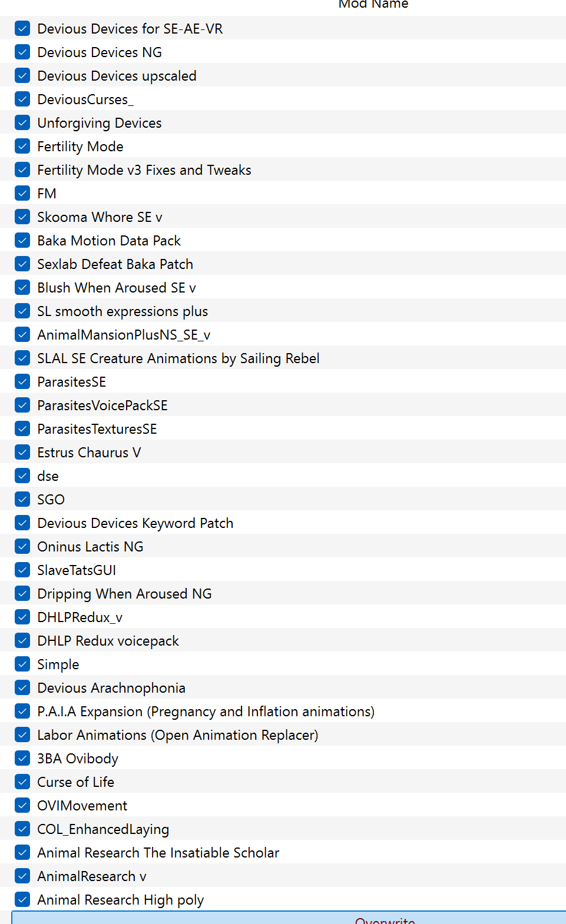Toggle SlaveTatsGUI checkbox

click(22, 570)
